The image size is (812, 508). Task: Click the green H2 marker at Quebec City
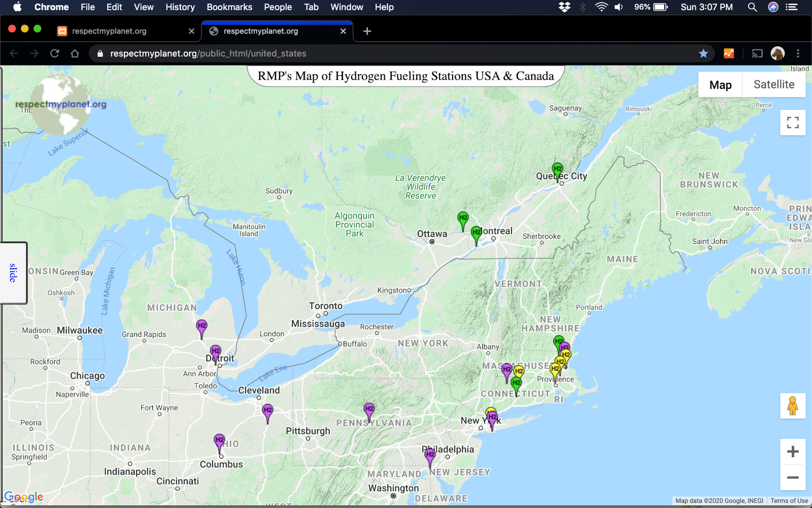point(557,170)
